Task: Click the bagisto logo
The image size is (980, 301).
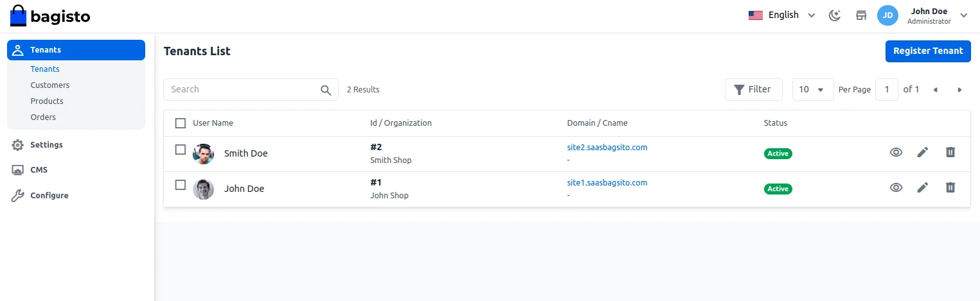Action: pyautogui.click(x=50, y=16)
